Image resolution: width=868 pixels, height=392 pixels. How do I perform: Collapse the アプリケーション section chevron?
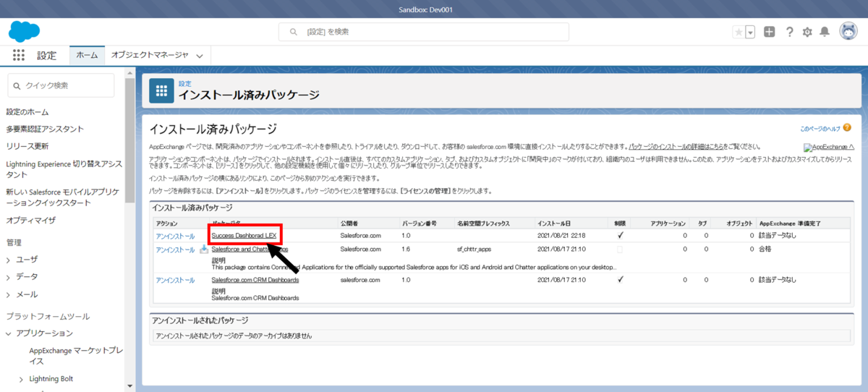click(x=9, y=333)
